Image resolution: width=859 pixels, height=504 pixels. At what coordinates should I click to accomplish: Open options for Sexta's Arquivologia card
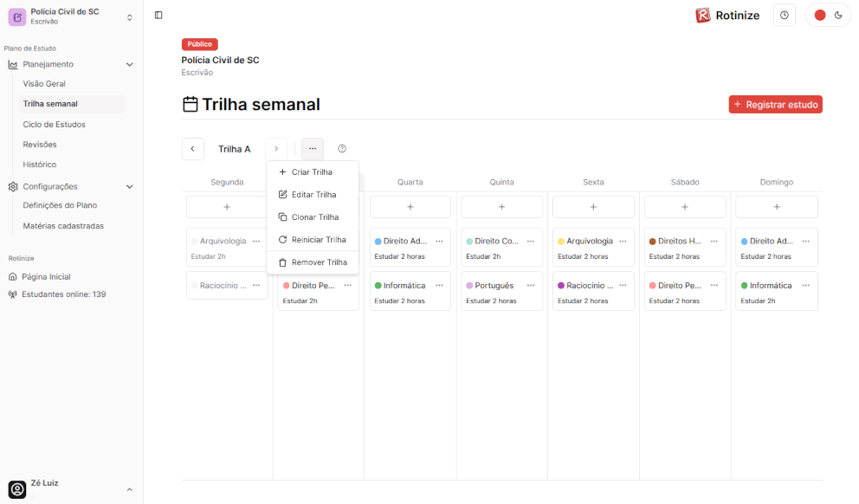click(623, 241)
